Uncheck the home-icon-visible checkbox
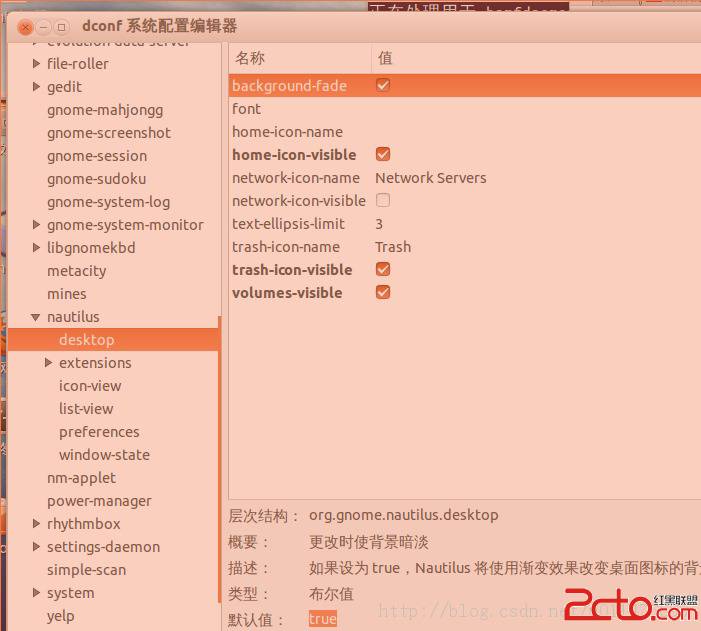This screenshot has height=631, width=701. (x=383, y=154)
